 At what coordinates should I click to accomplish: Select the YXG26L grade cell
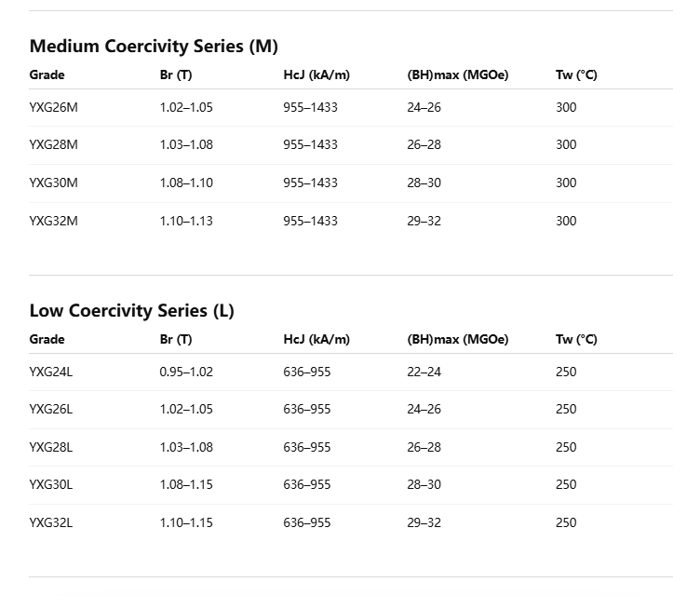(51, 409)
